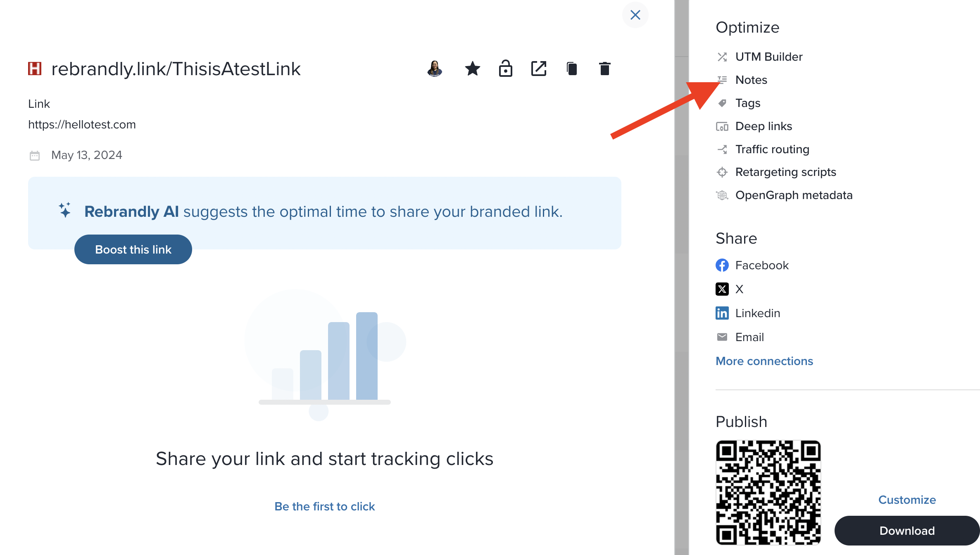Select the May 13, 2024 date text
Image resolution: width=980 pixels, height=555 pixels.
(x=87, y=155)
